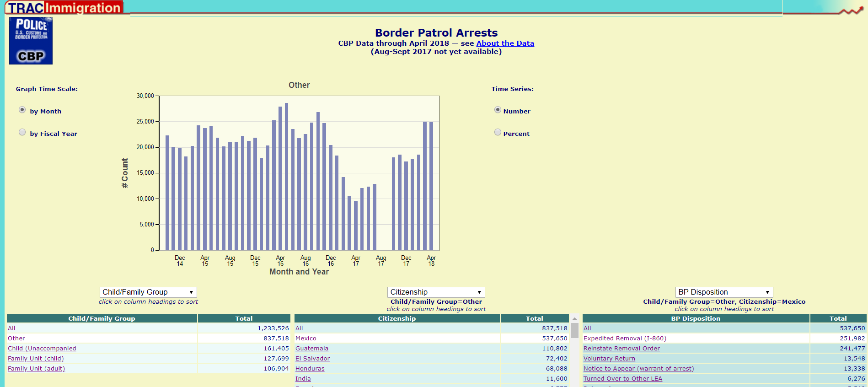Viewport: 868px width, 387px height.
Task: Sort by Child/Family Group column heading
Action: point(102,318)
